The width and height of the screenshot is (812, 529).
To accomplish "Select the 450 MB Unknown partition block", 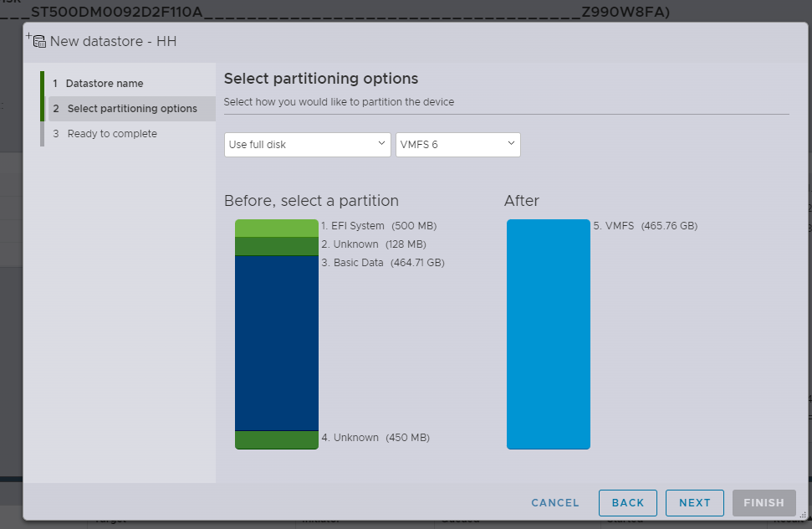I will pos(277,440).
